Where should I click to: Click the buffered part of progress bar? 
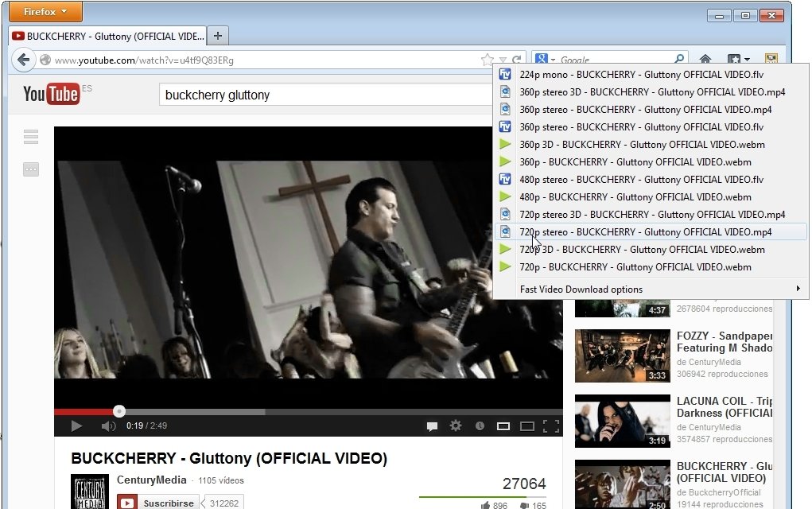coord(195,412)
